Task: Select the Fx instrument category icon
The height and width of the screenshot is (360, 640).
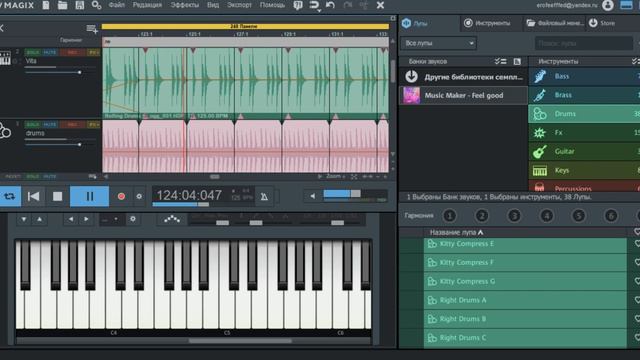Action: [540, 133]
